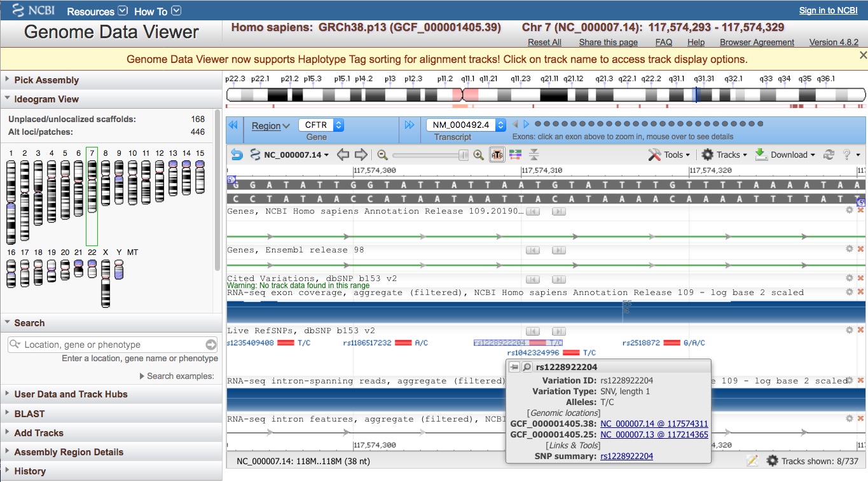Screen dimensions: 868x482
Task: Click the back undo arrow in sequence toolbar
Action: pyautogui.click(x=237, y=155)
